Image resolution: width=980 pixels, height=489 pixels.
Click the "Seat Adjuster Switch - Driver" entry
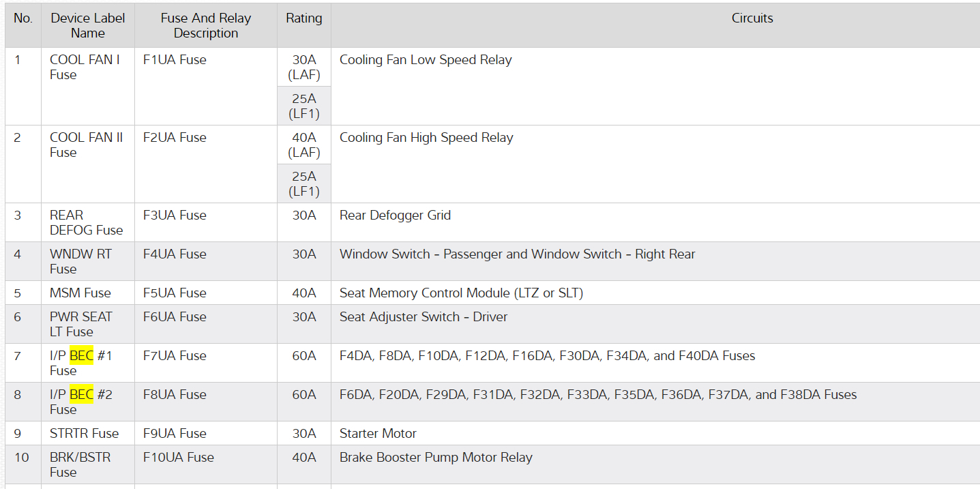pos(424,317)
